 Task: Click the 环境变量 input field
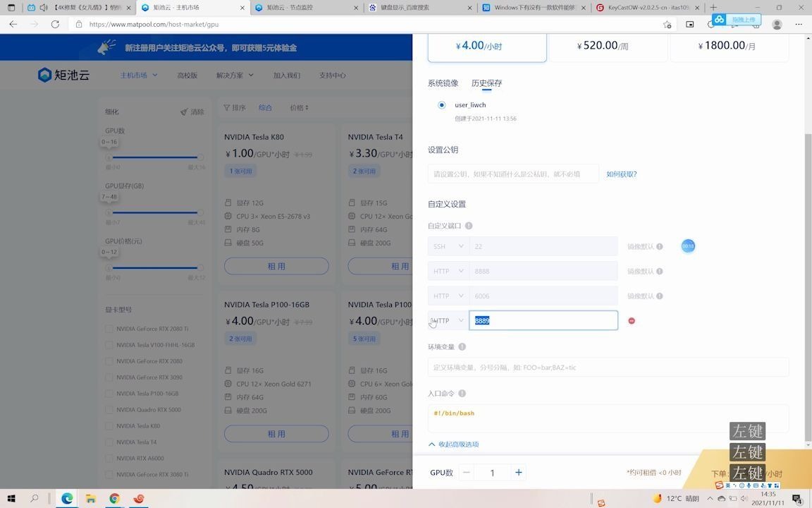point(608,368)
